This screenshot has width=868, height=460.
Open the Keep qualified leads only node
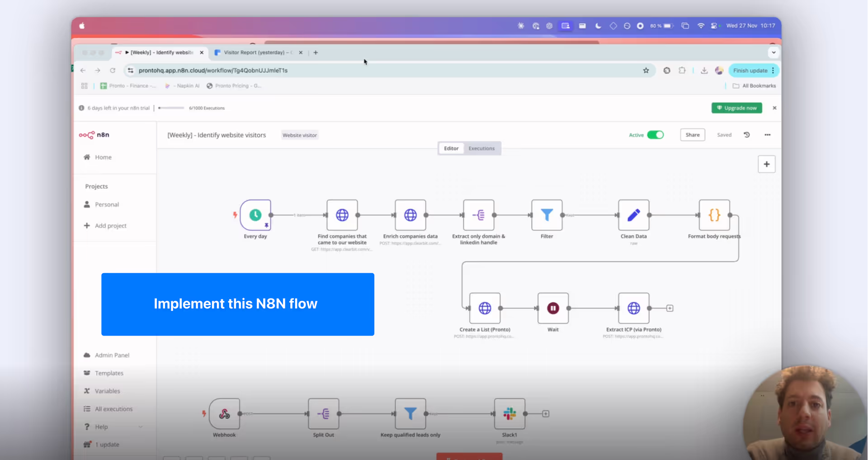tap(410, 413)
